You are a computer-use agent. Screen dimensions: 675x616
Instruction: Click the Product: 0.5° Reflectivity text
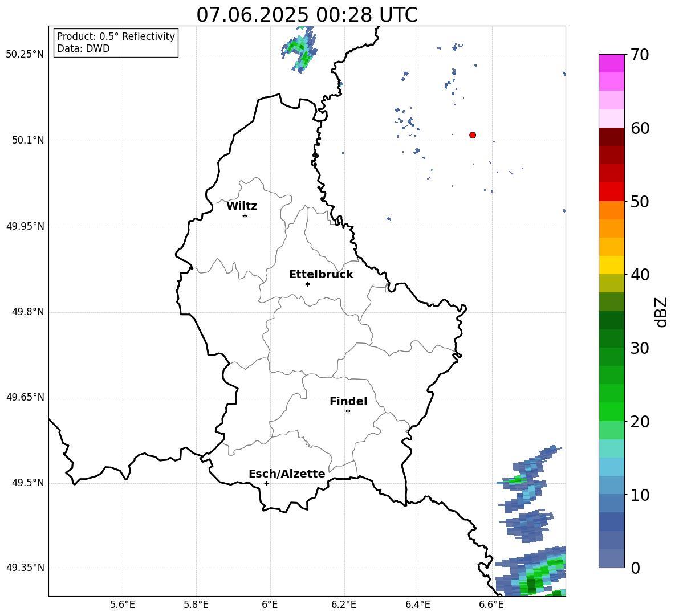(116, 36)
